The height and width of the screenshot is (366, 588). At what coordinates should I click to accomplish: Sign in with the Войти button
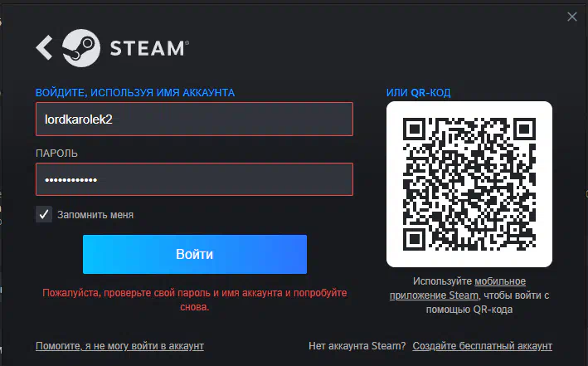click(195, 254)
